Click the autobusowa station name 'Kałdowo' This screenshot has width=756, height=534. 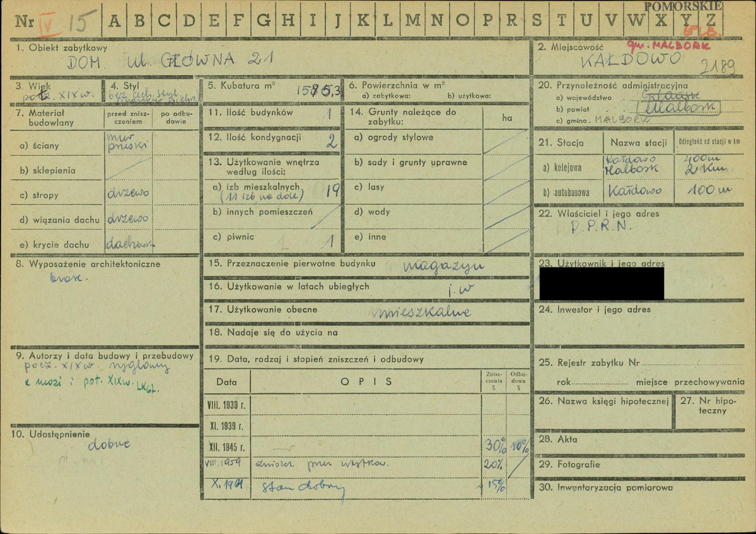635,191
